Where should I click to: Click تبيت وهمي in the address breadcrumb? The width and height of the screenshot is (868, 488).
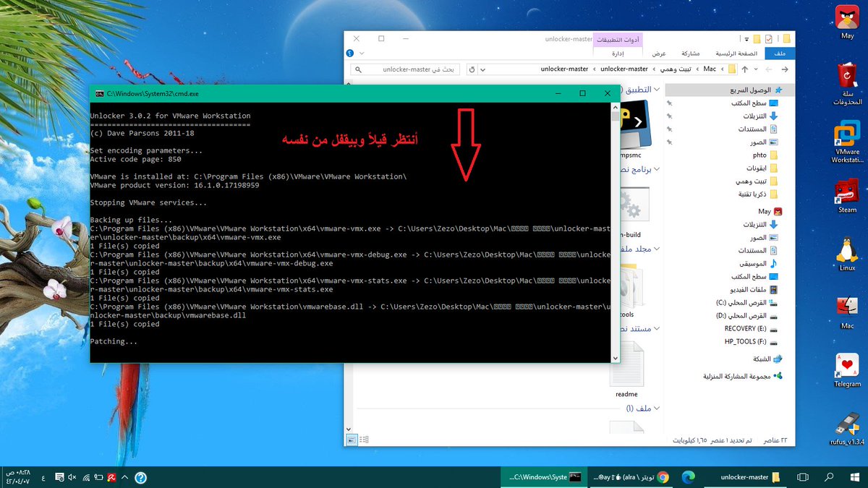[675, 69]
